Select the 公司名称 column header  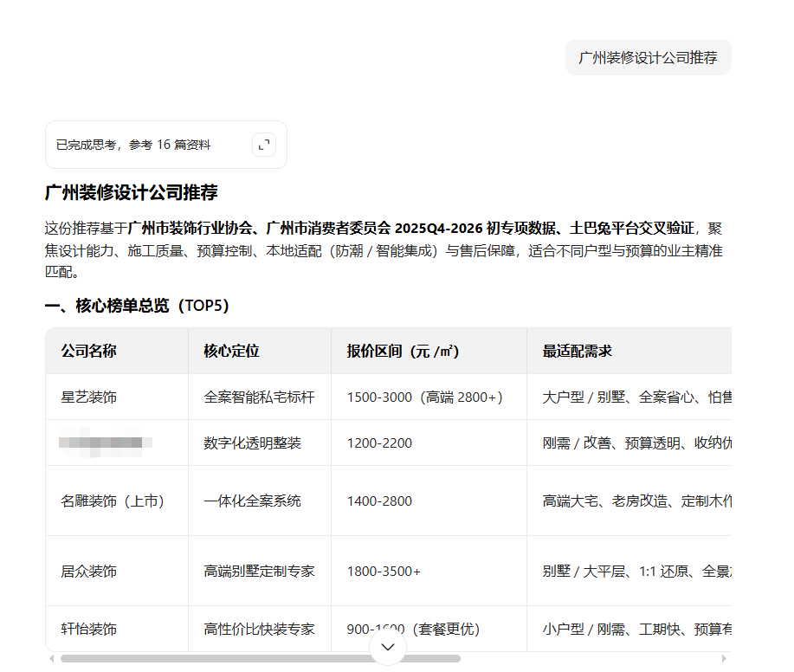tap(84, 352)
